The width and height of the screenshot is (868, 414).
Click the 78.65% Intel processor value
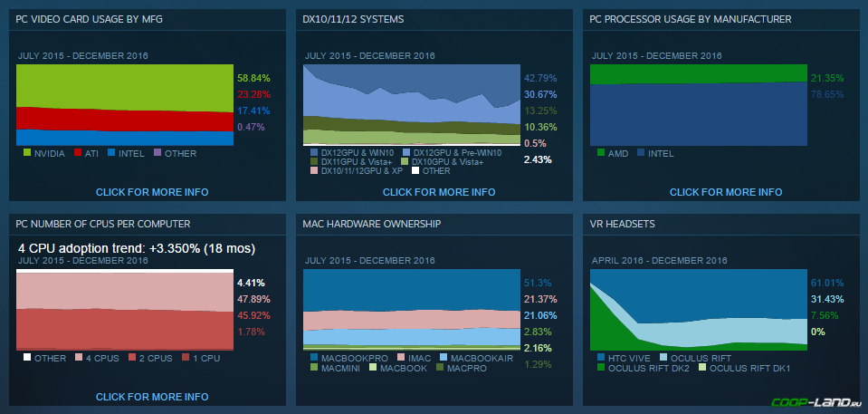pyautogui.click(x=827, y=94)
